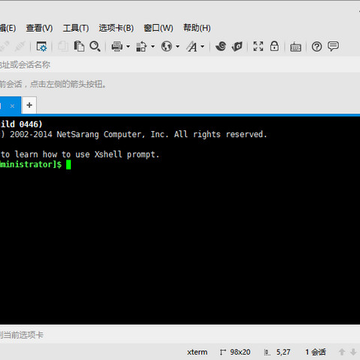Open the session Properties toolbar icon
The height and width of the screenshot is (360, 360).
click(42, 46)
